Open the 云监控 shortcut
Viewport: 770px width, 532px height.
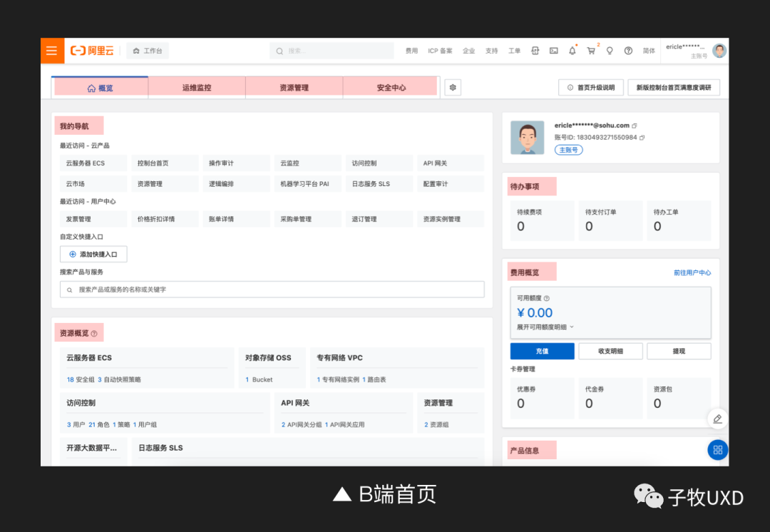(x=307, y=163)
